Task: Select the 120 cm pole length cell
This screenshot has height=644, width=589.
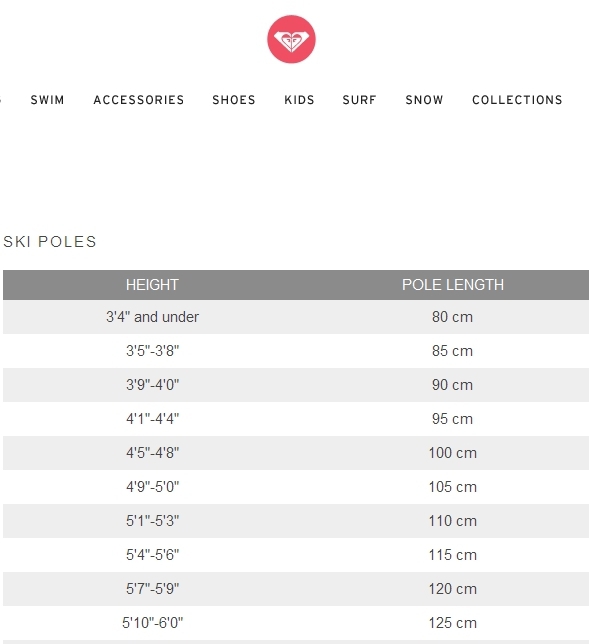Action: pos(453,589)
